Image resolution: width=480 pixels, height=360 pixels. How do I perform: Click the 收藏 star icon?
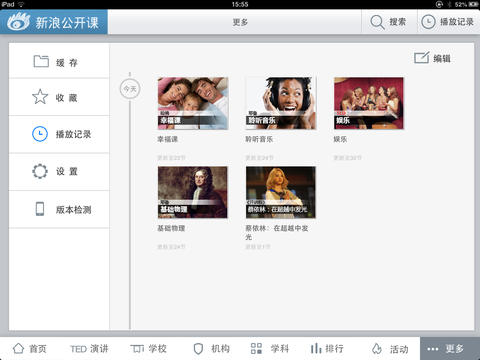coord(40,97)
